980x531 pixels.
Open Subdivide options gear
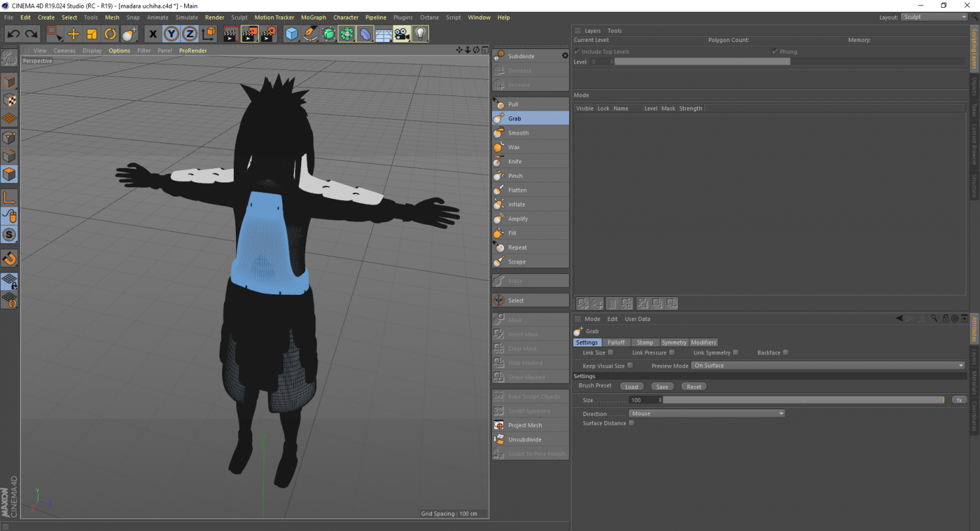(x=565, y=56)
